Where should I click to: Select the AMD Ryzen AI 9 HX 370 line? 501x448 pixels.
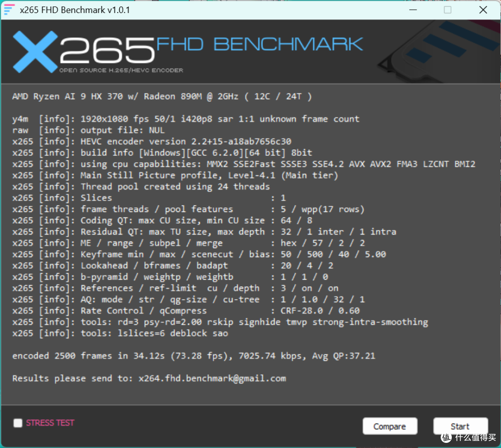pos(162,96)
